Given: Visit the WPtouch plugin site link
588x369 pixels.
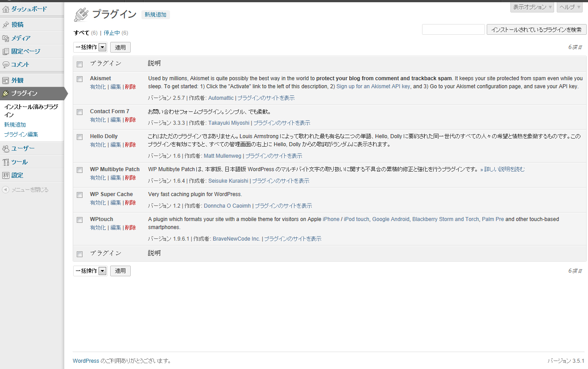Looking at the screenshot, I should [293, 239].
